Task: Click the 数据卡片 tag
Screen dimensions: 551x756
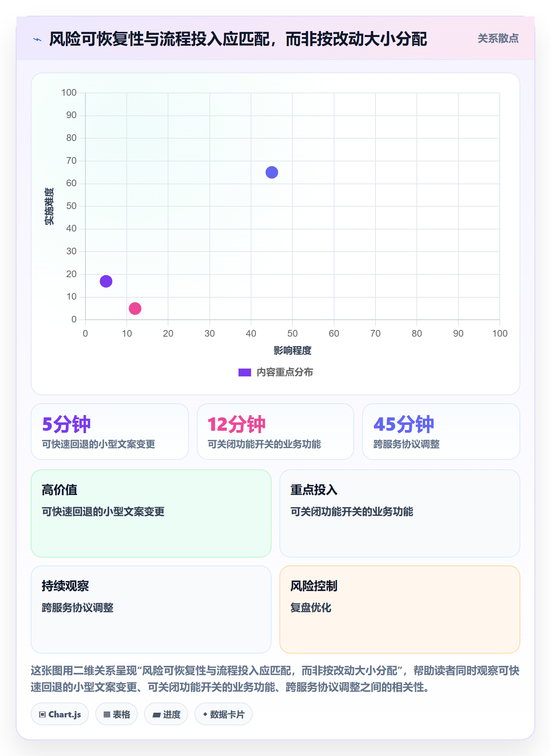Action: click(224, 714)
